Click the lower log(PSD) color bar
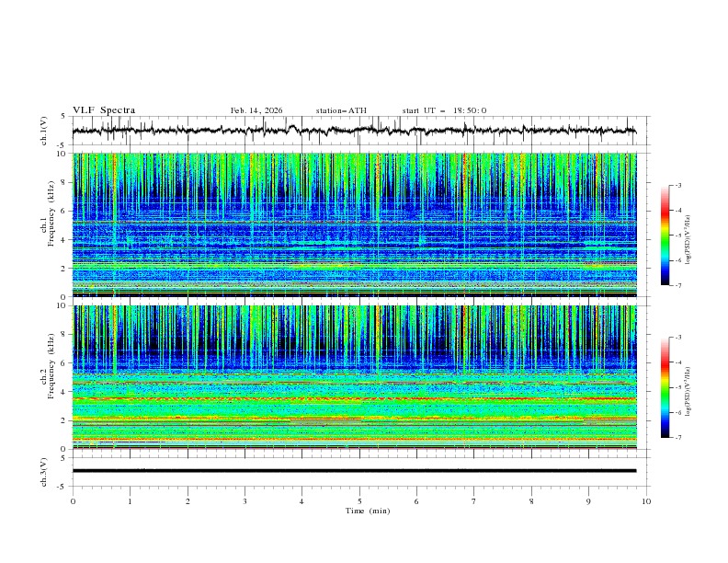The height and width of the screenshot is (563, 728). [665, 387]
